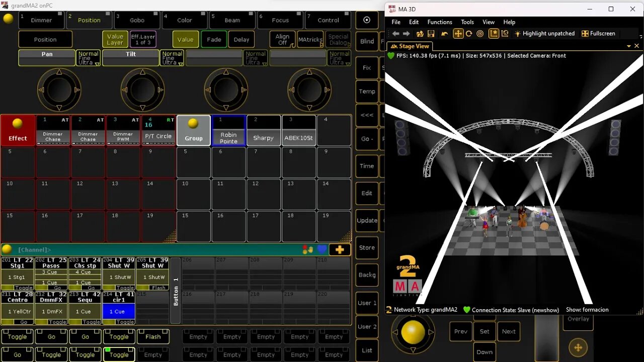
Task: Click the circular target icon above Blind
Action: tap(367, 20)
